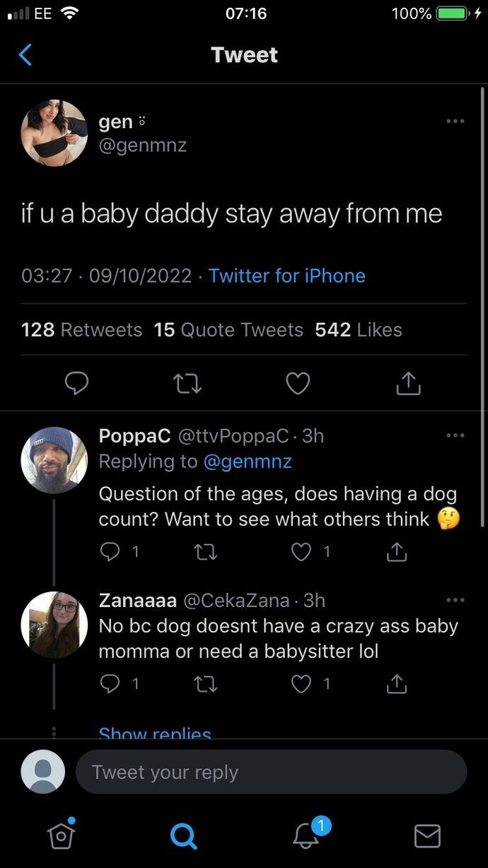This screenshot has height=868, width=488.
Task: Expand hidden replies with Show replies
Action: (x=154, y=734)
